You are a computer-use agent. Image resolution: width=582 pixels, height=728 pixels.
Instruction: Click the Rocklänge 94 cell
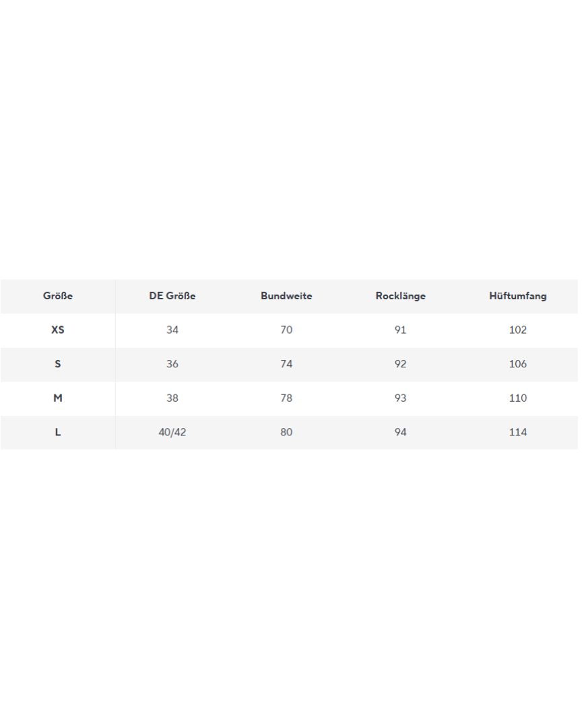pos(401,432)
